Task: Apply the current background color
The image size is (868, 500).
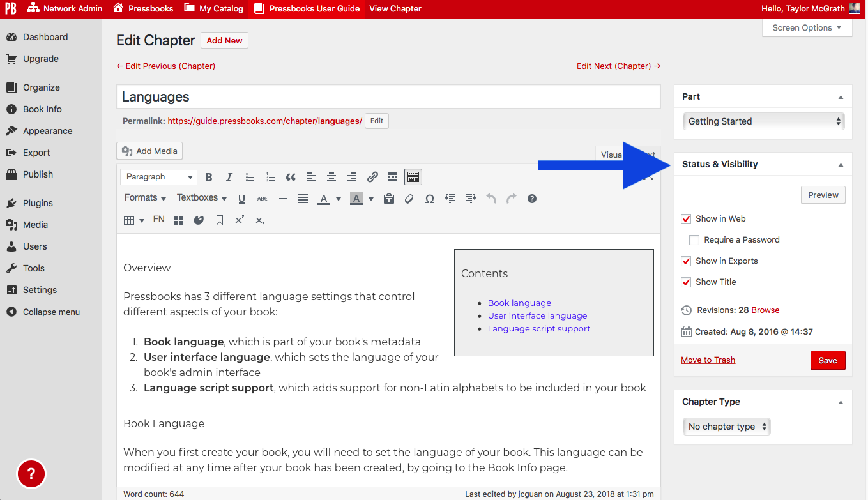Action: click(x=356, y=199)
